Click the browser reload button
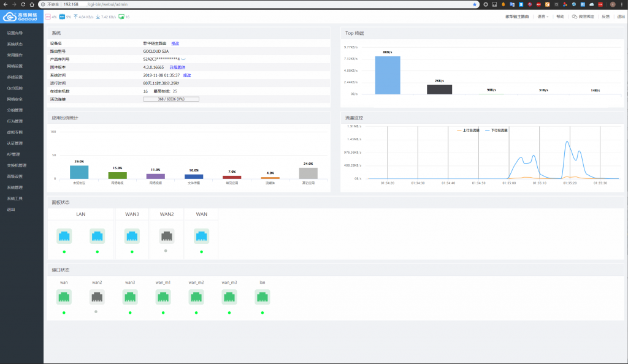 pos(23,4)
